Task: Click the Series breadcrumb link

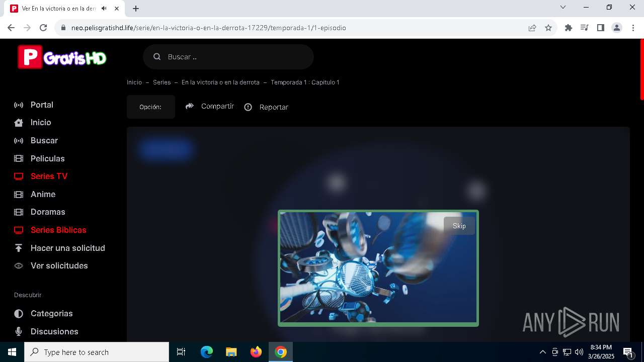Action: pyautogui.click(x=162, y=82)
